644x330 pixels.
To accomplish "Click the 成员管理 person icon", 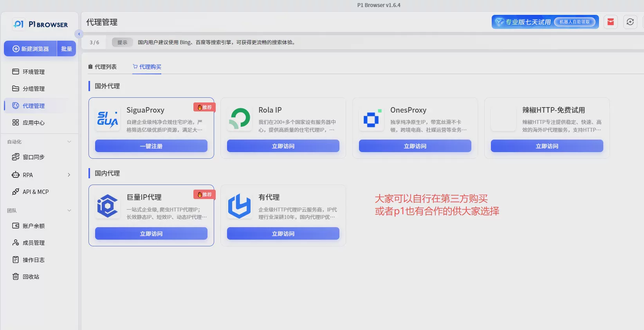I will click(x=16, y=242).
